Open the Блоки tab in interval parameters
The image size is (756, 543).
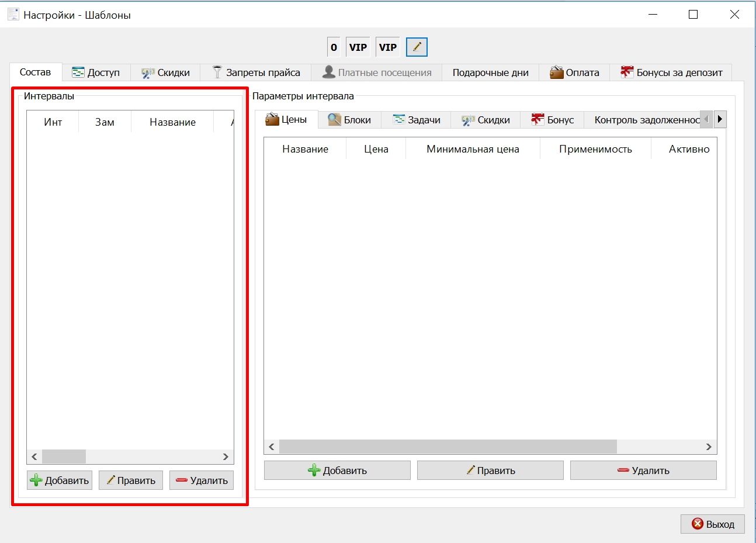tap(349, 120)
